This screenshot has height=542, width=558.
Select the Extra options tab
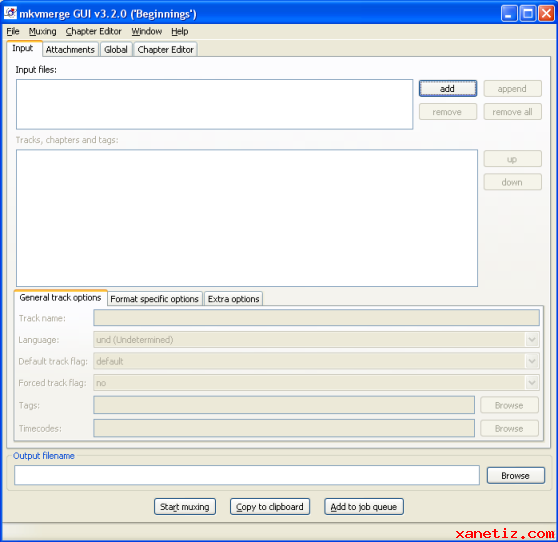click(x=233, y=299)
